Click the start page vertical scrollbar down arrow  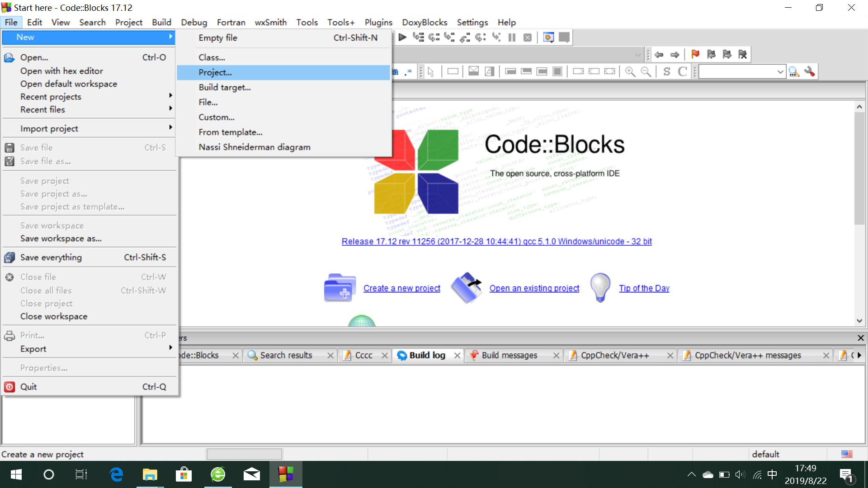[859, 321]
